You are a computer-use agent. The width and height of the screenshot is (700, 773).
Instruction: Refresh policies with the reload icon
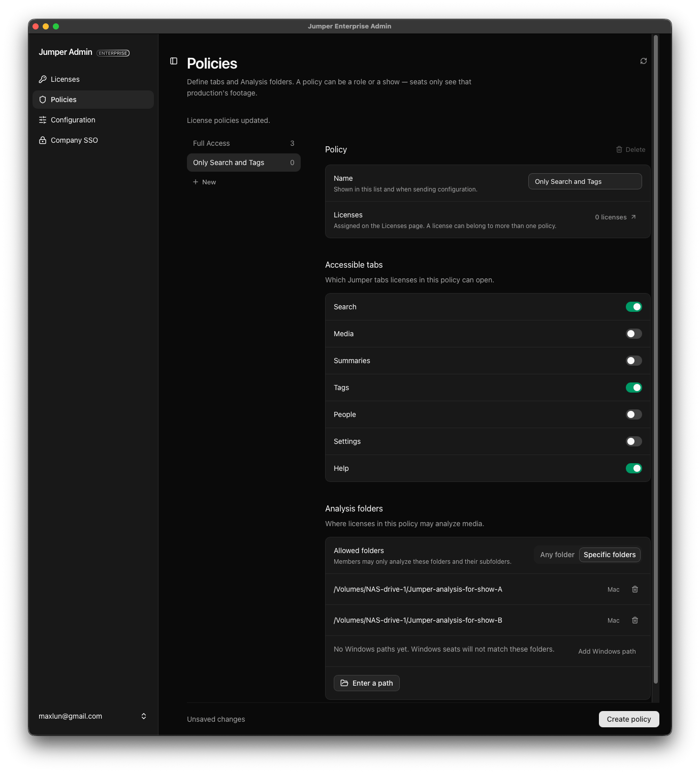(644, 61)
